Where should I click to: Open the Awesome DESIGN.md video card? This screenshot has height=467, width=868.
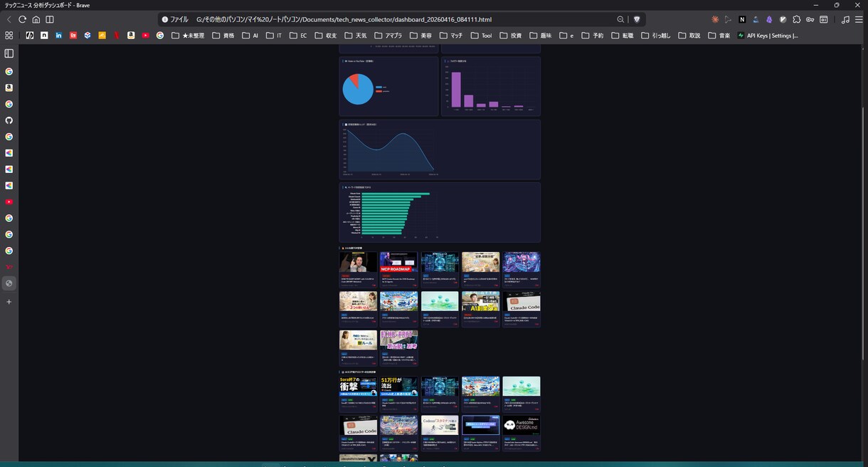(x=521, y=433)
